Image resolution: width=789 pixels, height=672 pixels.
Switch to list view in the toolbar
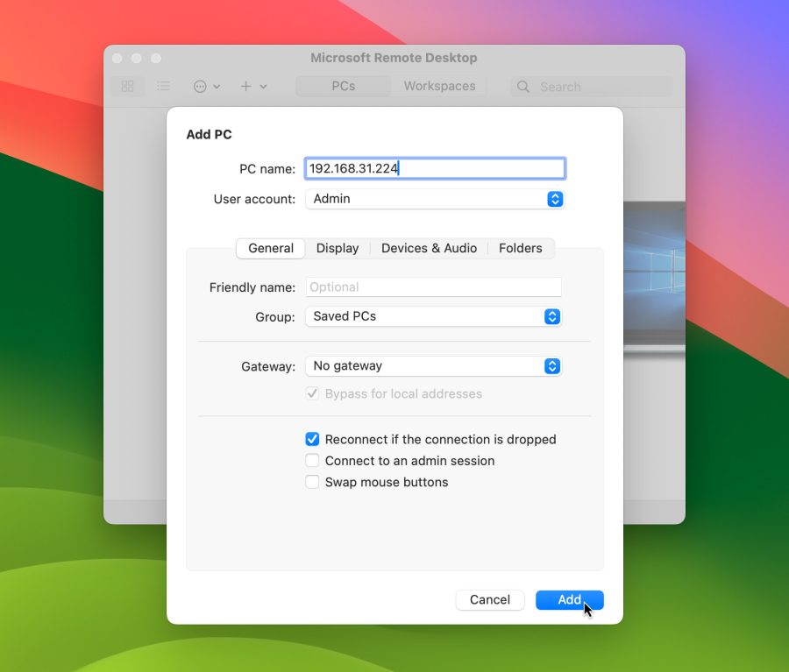163,86
